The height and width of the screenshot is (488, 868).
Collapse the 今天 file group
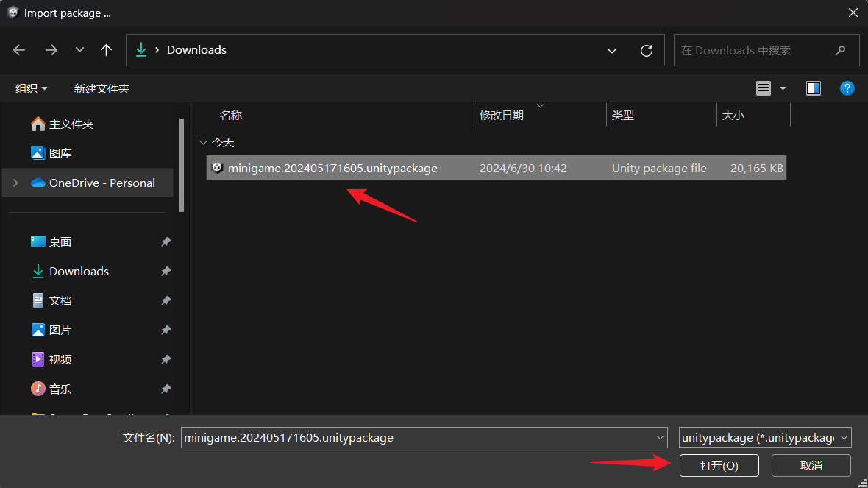(203, 142)
